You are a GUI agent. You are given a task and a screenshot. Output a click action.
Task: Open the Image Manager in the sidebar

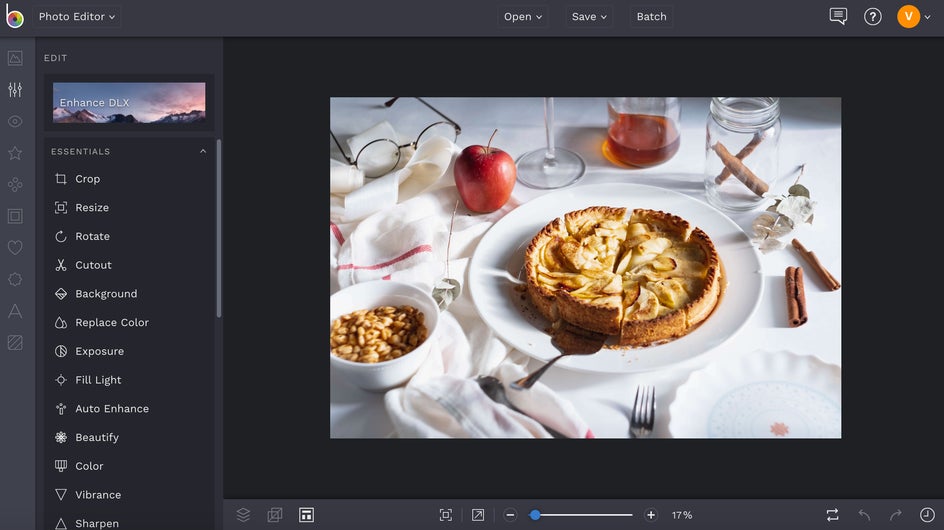[15, 58]
